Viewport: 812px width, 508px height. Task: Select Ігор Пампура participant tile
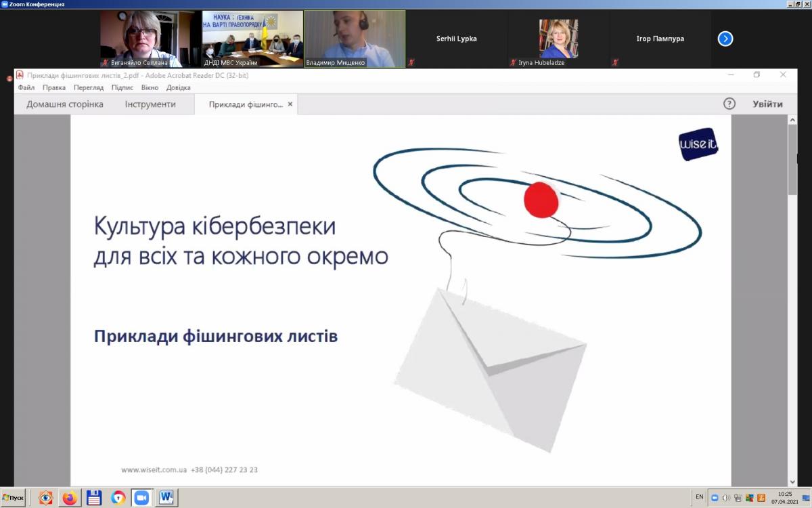click(x=660, y=39)
